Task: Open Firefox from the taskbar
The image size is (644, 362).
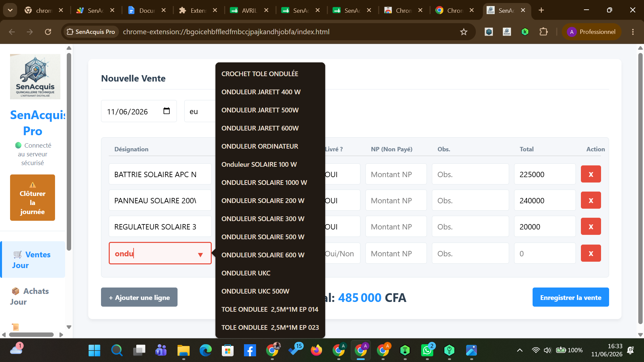Action: [316, 350]
